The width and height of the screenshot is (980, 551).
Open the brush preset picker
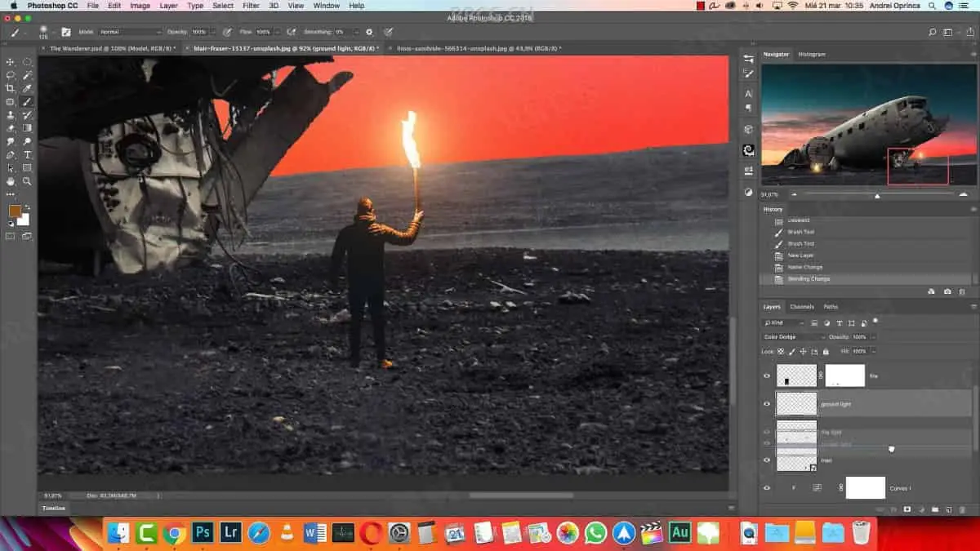click(44, 32)
